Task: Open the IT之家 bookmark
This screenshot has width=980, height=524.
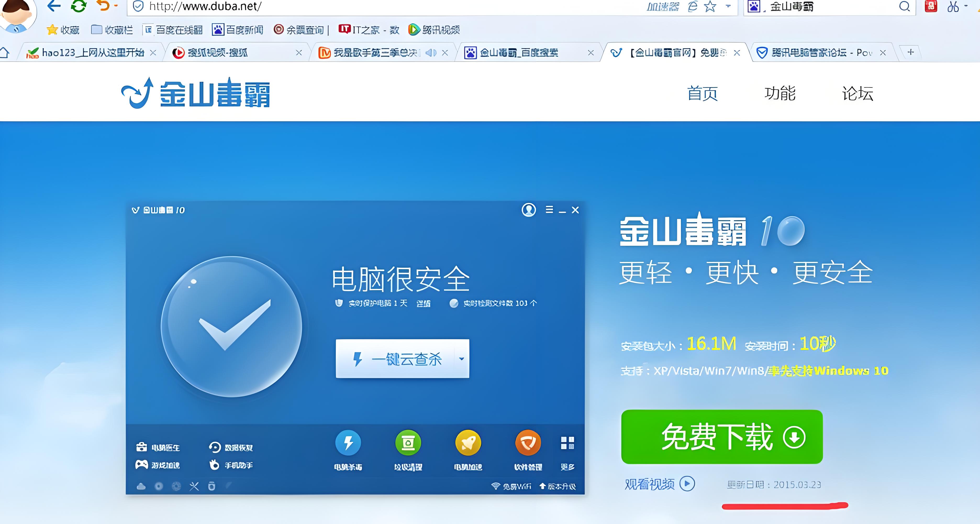Action: point(369,30)
